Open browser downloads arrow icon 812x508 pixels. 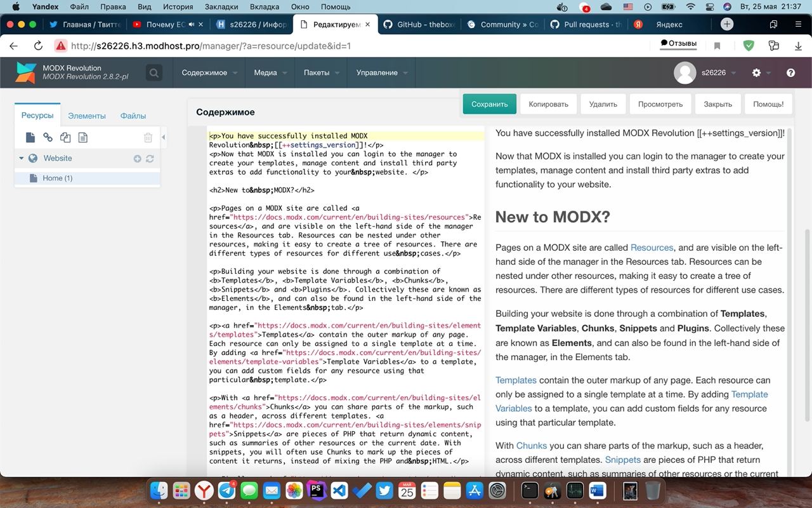[798, 46]
